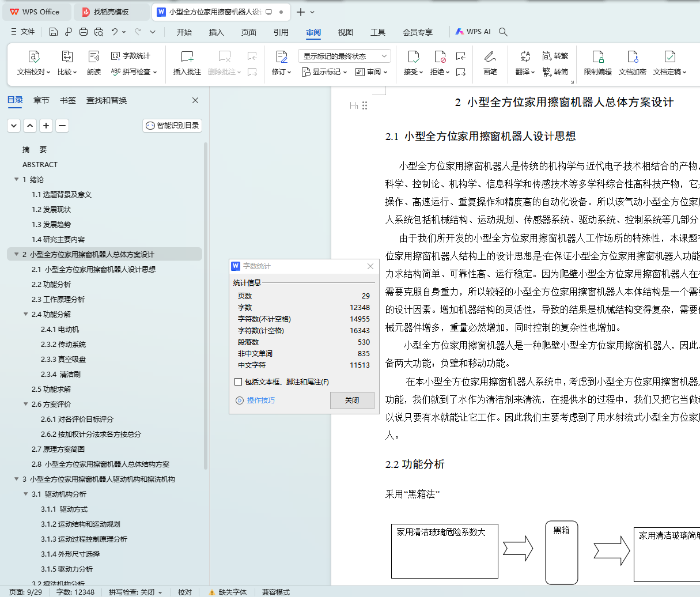
Task: Click the save icon in the quick toolbar
Action: (x=54, y=32)
